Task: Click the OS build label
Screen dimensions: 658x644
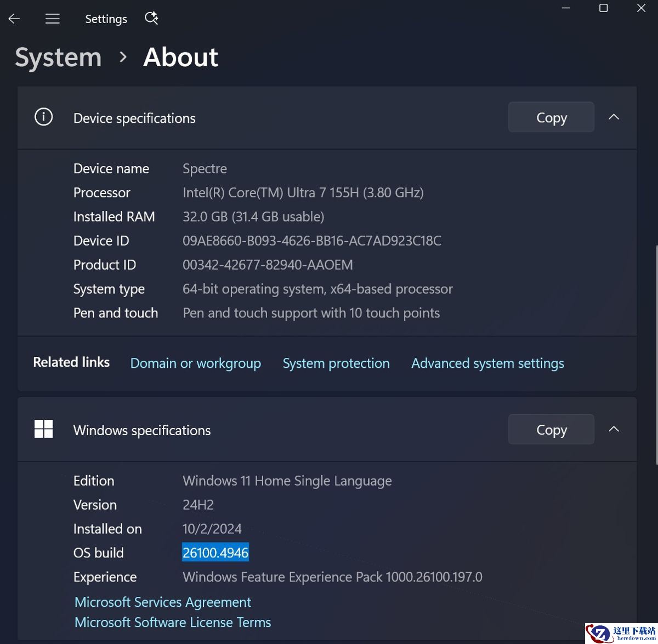Action: [99, 553]
